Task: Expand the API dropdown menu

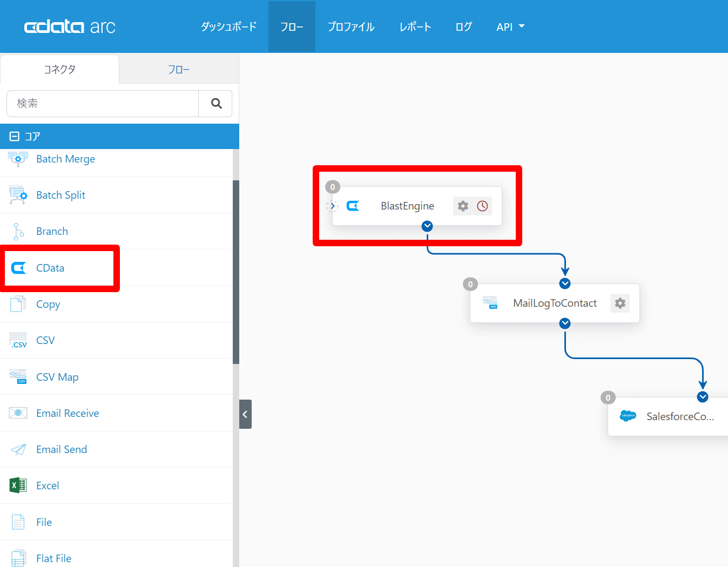Action: (510, 26)
